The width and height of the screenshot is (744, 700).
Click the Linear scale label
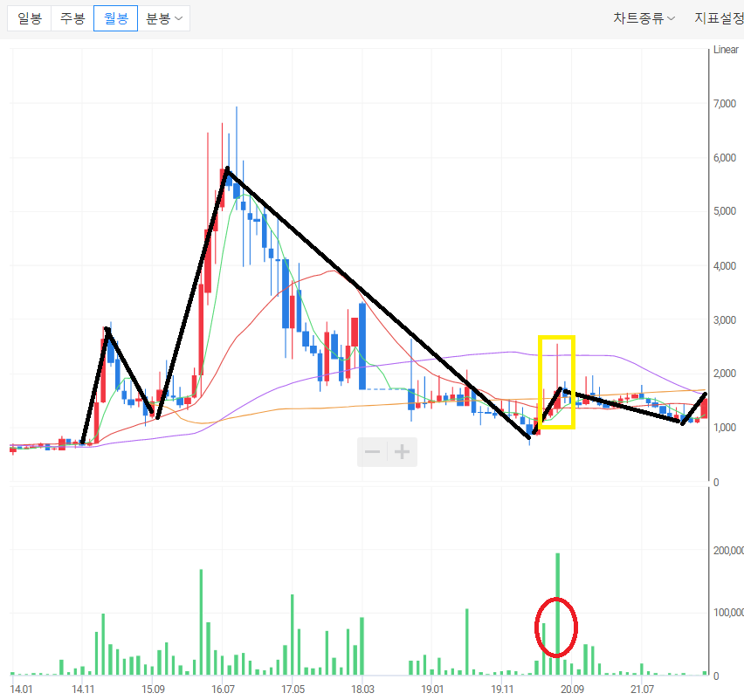726,50
